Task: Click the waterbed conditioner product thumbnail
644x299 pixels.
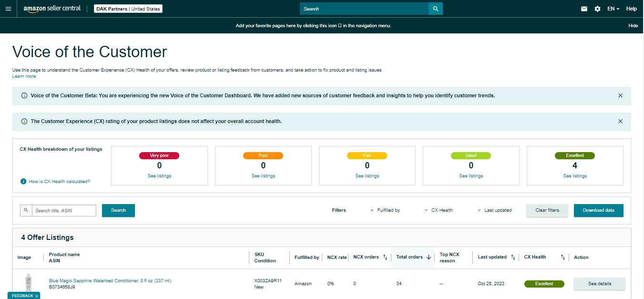Action: (29, 283)
